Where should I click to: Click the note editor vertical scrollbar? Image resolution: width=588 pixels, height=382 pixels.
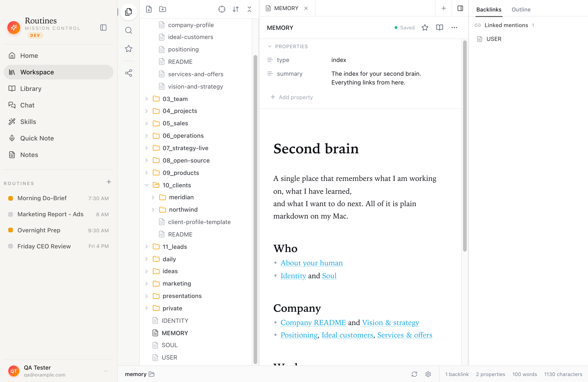465,146
